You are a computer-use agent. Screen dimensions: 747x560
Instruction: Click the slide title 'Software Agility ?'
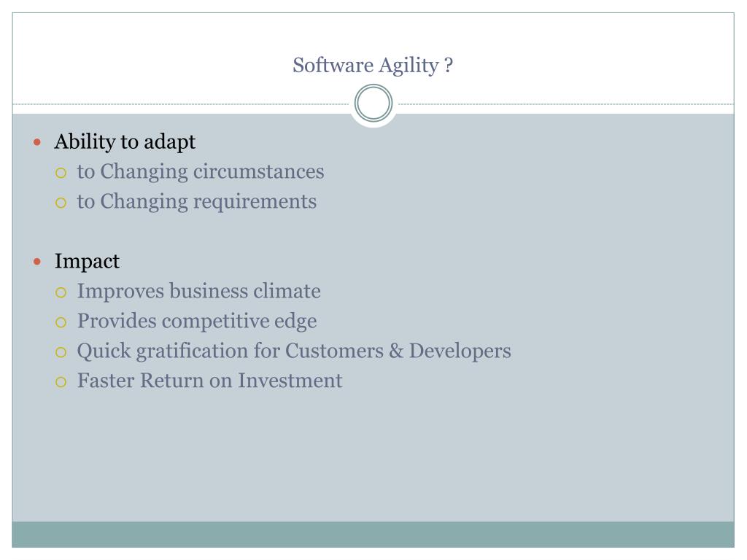[373, 65]
